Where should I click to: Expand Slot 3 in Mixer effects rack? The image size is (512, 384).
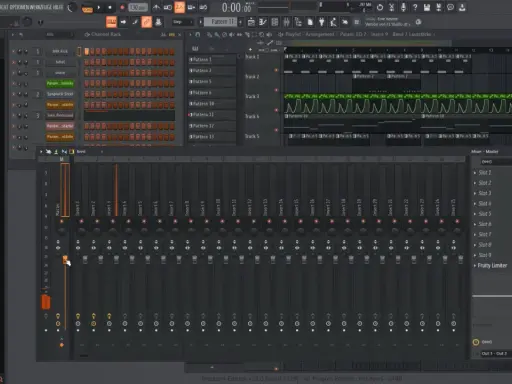coord(475,193)
